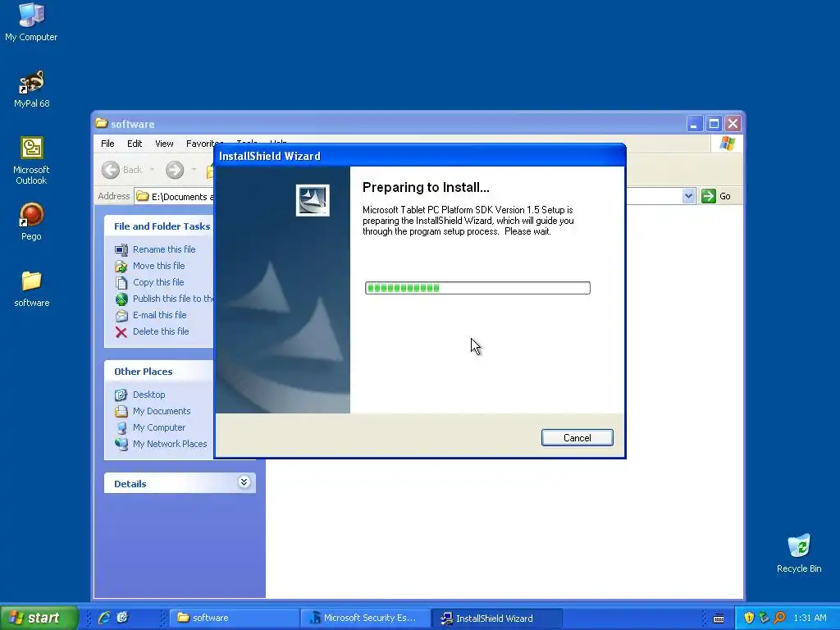Launch Internet Explorer from Quick Launch

104,618
